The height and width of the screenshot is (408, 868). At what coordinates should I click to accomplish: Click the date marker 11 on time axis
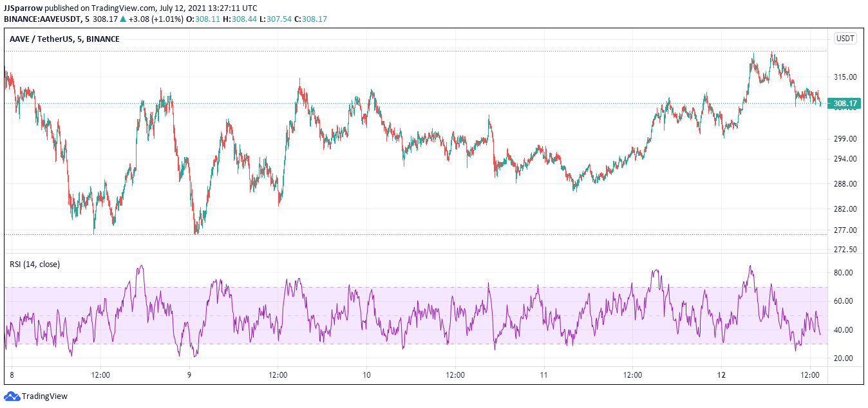[x=543, y=375]
